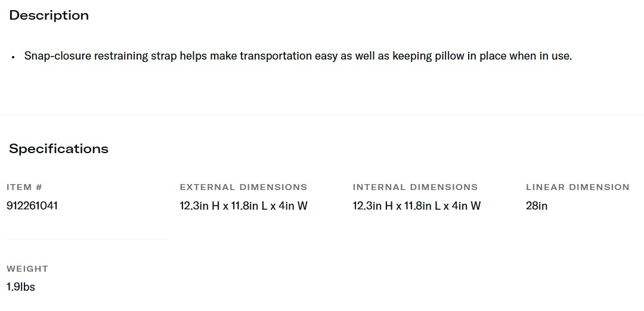Viewport: 644px width, 311px height.
Task: Select the external dimensions value 12.3in H
Action: click(x=200, y=206)
